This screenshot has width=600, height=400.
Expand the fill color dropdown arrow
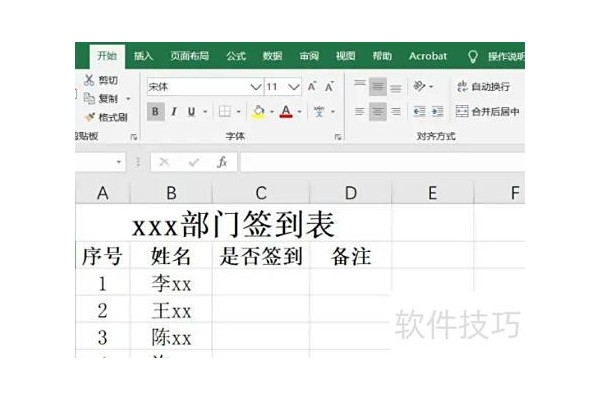point(272,112)
